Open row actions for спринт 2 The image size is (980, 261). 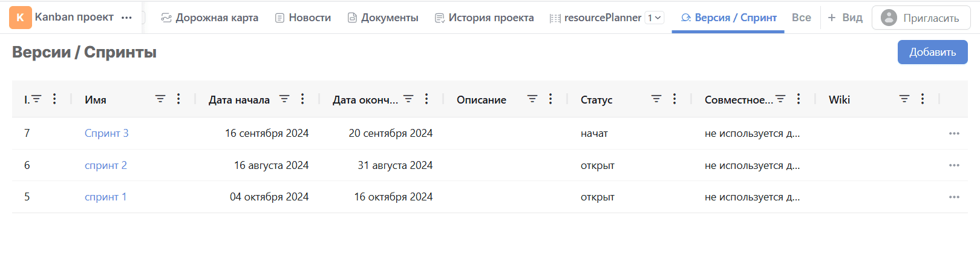pyautogui.click(x=954, y=165)
